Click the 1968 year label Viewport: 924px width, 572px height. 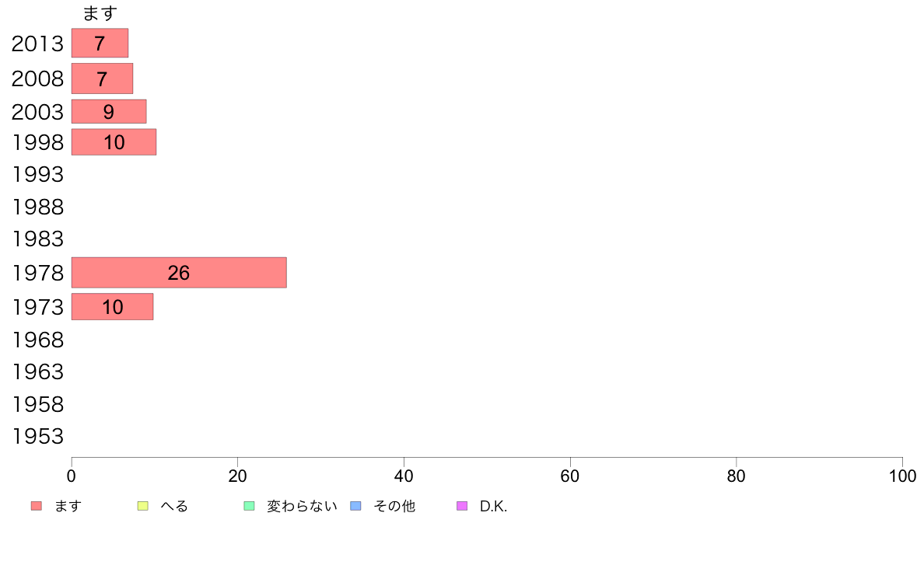click(x=37, y=340)
